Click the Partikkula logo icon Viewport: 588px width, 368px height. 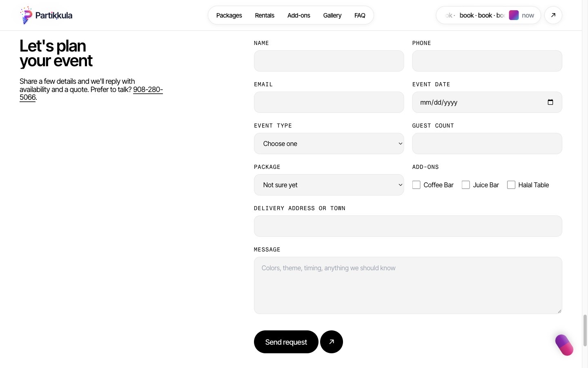click(26, 15)
